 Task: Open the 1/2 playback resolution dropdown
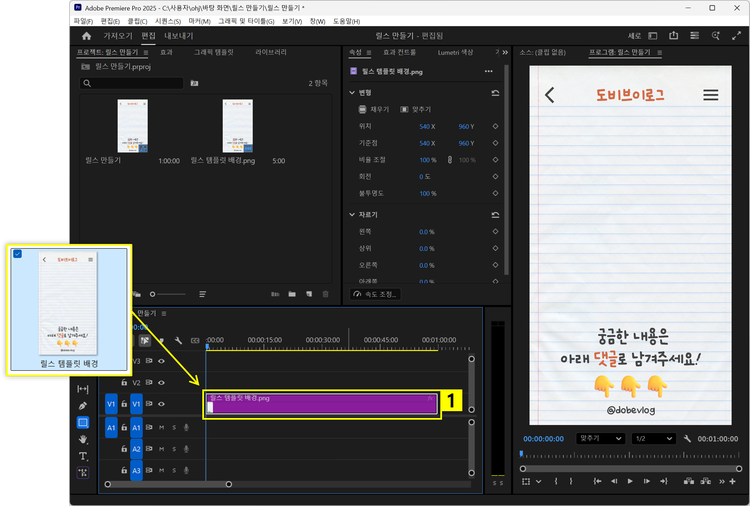pos(652,439)
